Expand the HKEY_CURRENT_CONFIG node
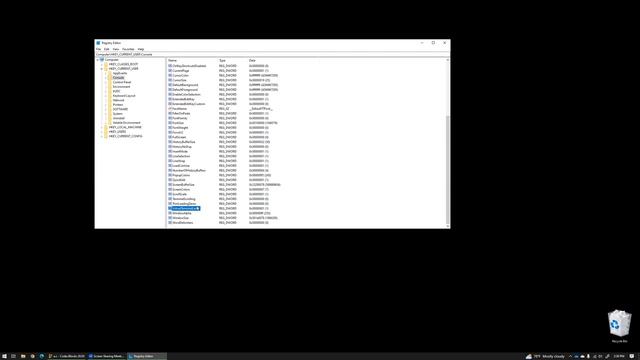 coord(102,136)
